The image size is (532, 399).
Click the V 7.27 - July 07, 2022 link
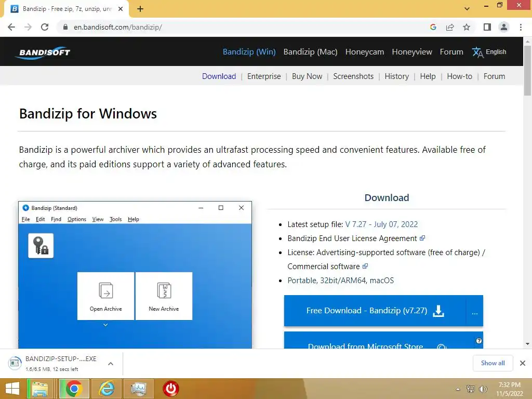pos(381,224)
